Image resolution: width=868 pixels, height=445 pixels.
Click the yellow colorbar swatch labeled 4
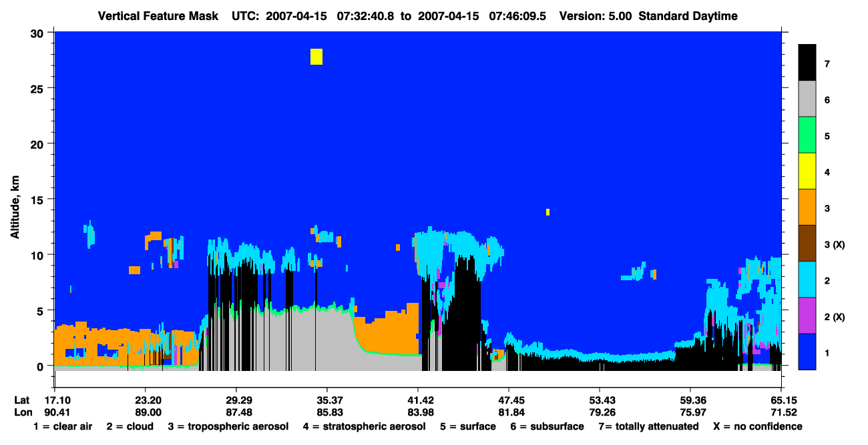(x=807, y=171)
